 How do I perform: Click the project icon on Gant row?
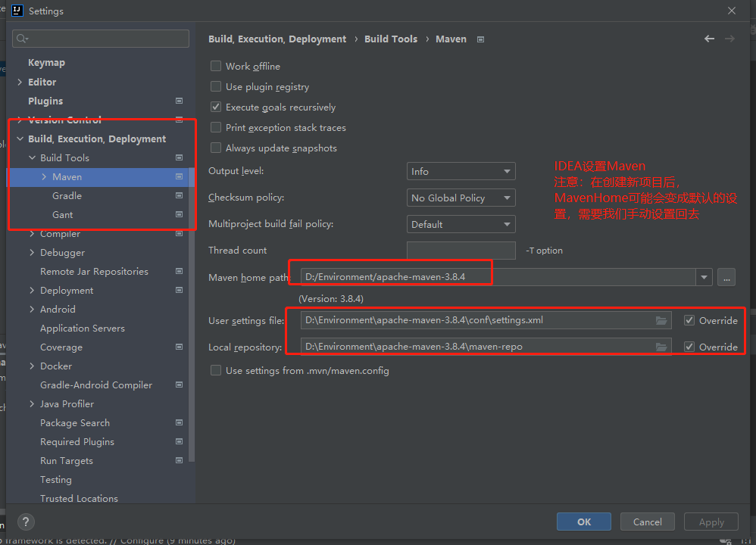click(179, 214)
